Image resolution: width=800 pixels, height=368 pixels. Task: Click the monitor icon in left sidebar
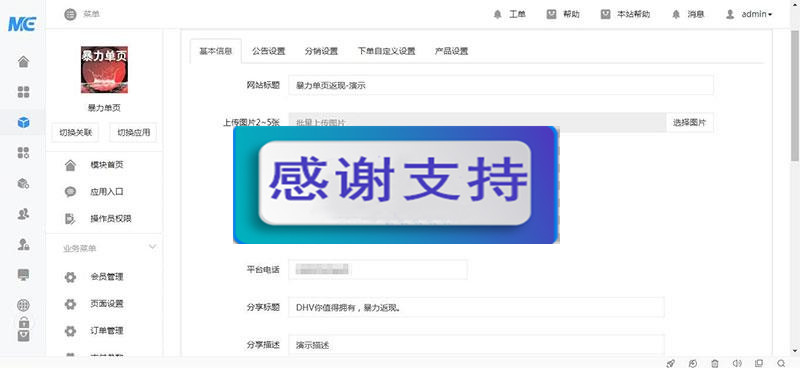(x=23, y=275)
